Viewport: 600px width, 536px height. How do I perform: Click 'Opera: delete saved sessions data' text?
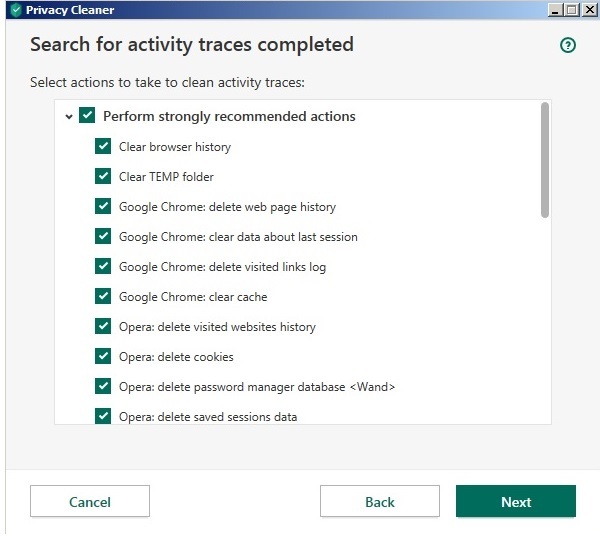(208, 417)
